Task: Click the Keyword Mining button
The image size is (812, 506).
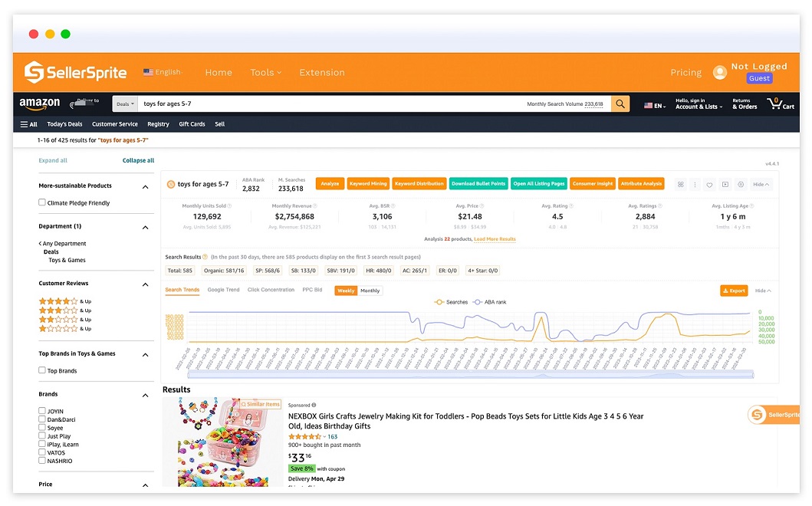Action: coord(368,184)
